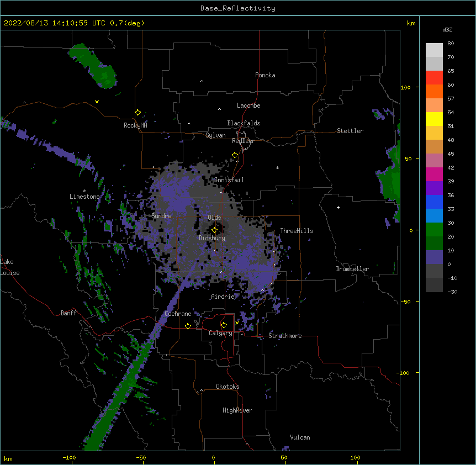Pick the -10 dBZ dark gray swatch
476x465 pixels.
(x=434, y=285)
